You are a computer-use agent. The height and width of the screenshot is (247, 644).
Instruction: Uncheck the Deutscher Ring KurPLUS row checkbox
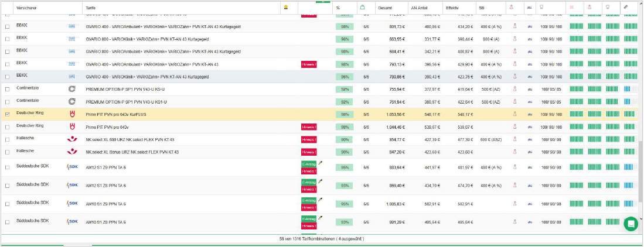click(x=7, y=114)
